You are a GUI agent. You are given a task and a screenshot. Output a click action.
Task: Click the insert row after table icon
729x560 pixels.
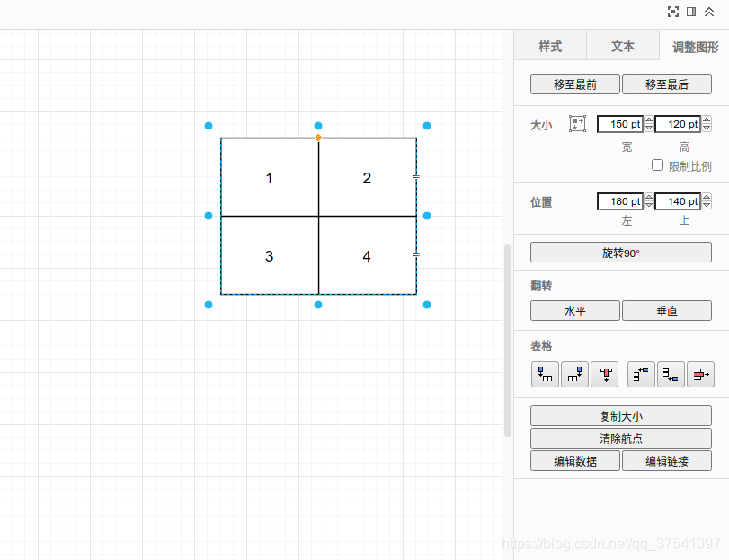coord(671,375)
